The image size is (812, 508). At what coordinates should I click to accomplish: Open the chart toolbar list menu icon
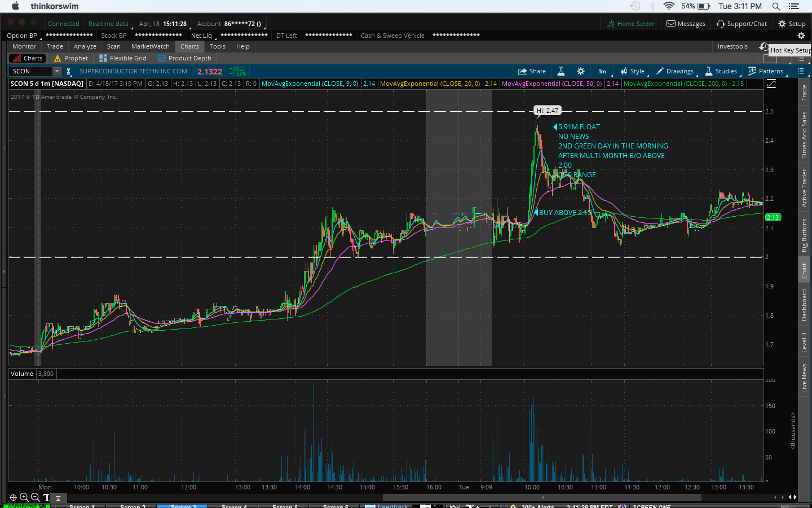(x=801, y=71)
